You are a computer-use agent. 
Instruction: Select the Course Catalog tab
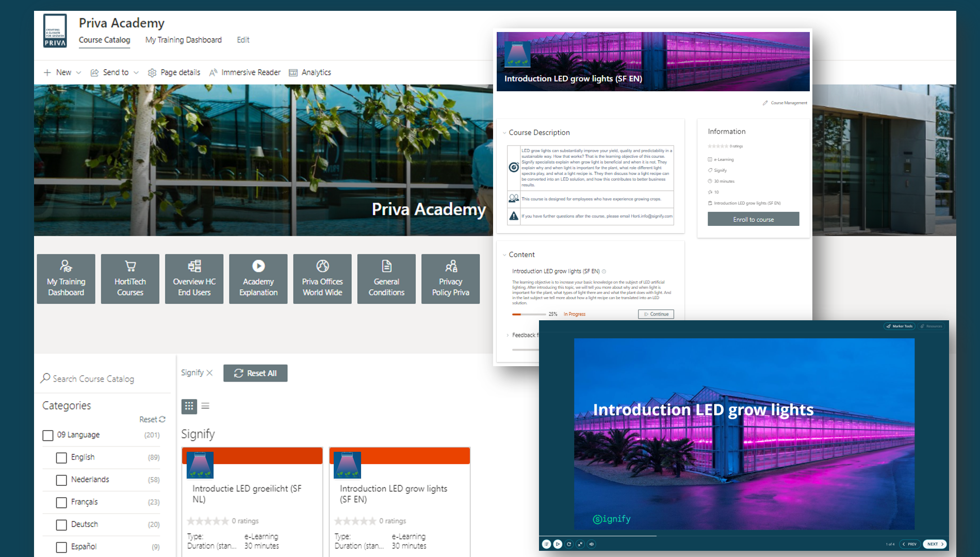coord(104,40)
